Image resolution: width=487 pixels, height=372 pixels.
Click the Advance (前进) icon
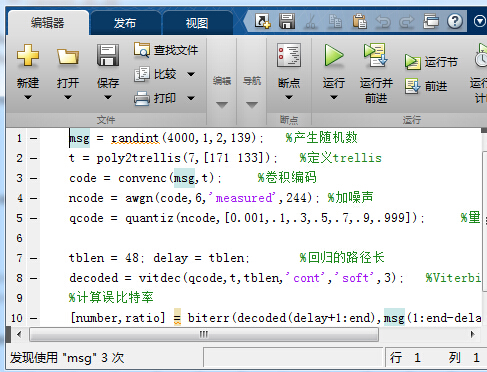(x=413, y=86)
